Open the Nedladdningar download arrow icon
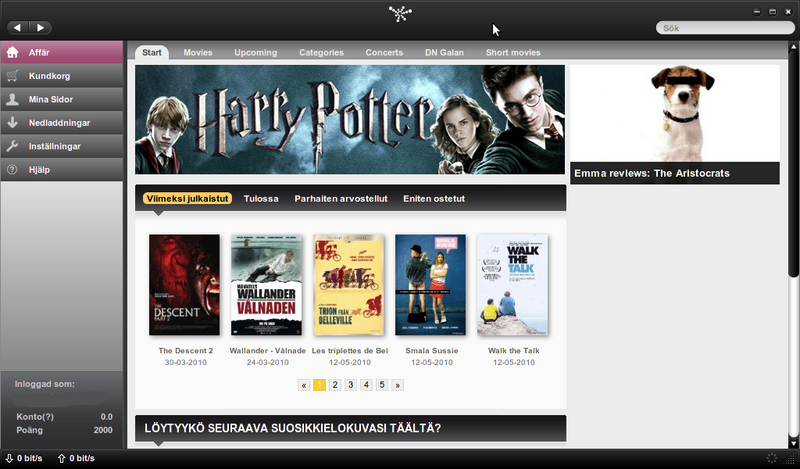 (13, 123)
